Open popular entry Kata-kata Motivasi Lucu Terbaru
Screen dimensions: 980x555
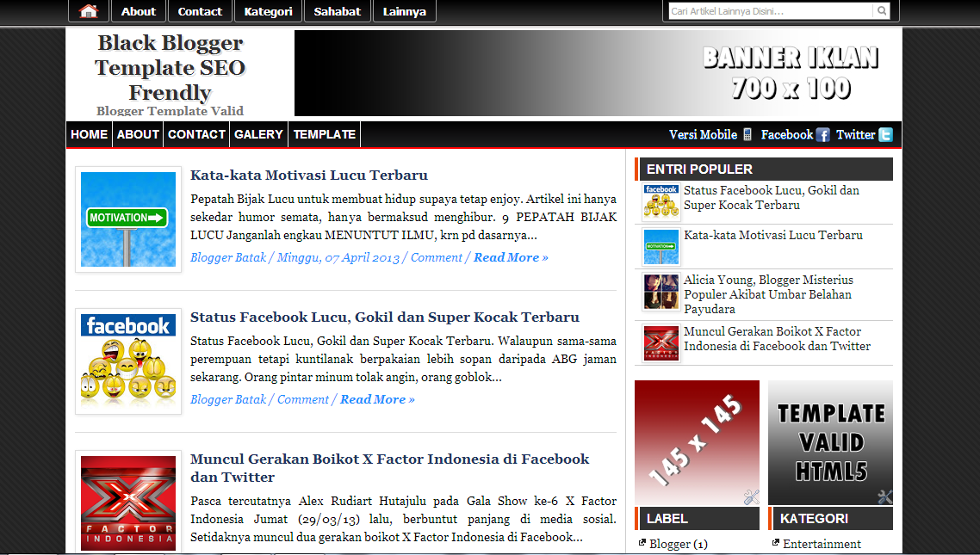coord(773,235)
